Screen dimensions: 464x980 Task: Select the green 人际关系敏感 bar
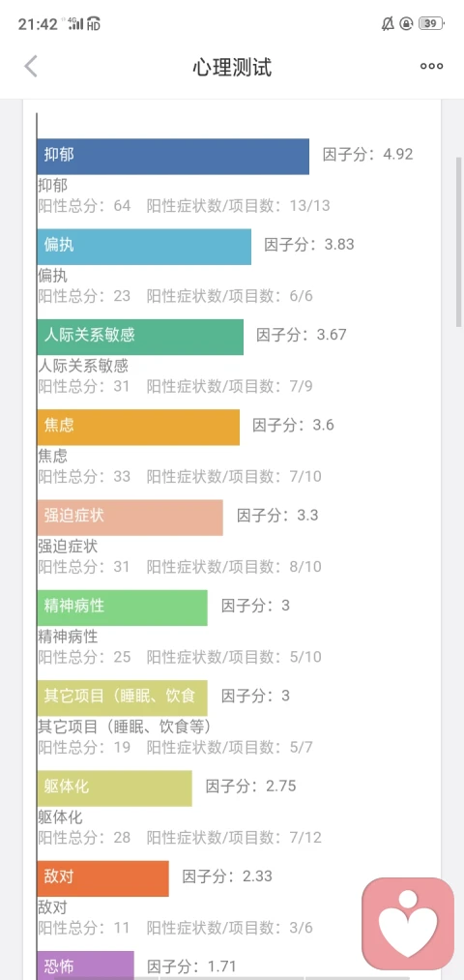tap(140, 337)
